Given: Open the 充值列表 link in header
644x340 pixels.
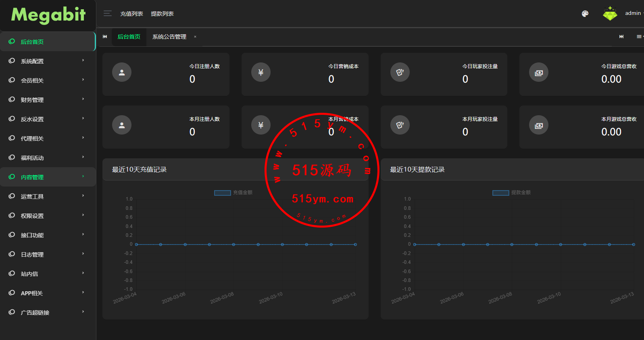Looking at the screenshot, I should [x=131, y=14].
